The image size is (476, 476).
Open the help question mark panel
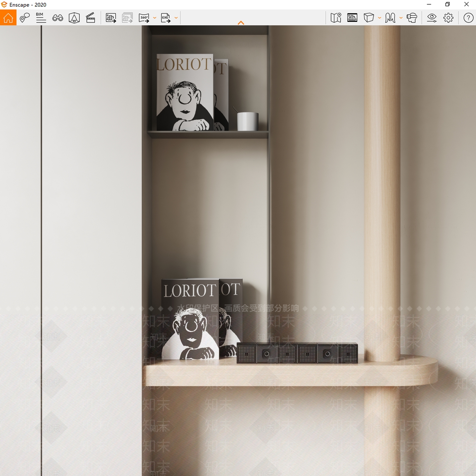(x=468, y=18)
